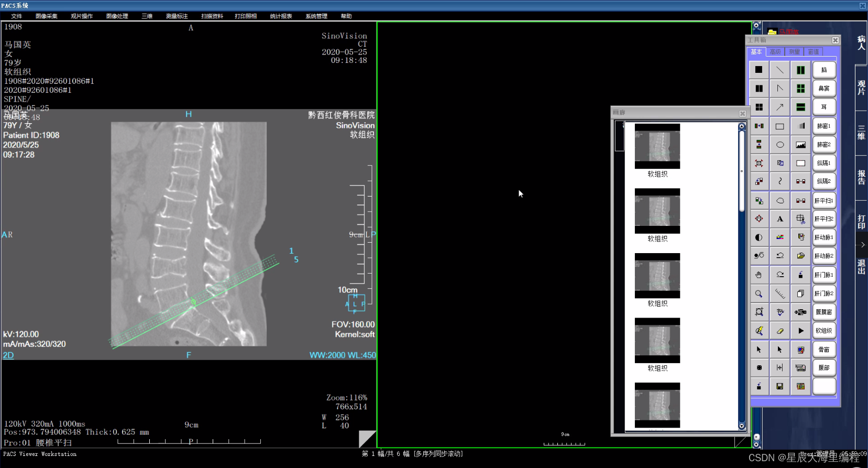Select the histogram tool icon

(x=800, y=145)
